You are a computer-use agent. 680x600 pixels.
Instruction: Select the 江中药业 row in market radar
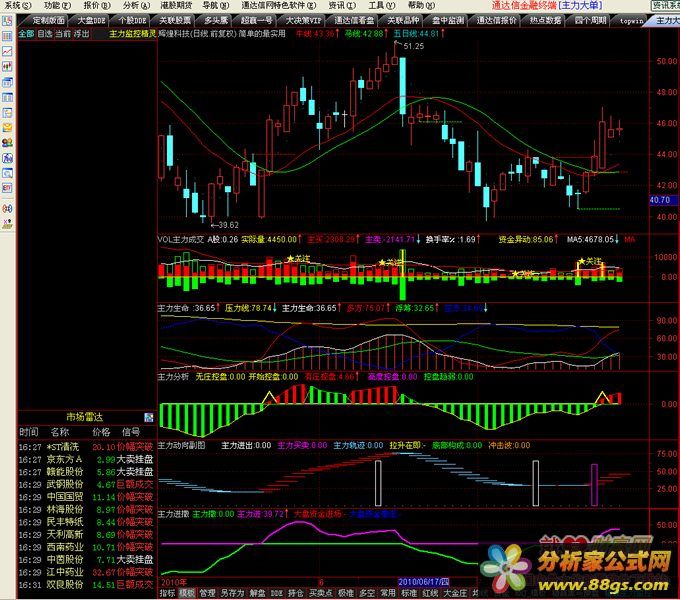point(86,572)
